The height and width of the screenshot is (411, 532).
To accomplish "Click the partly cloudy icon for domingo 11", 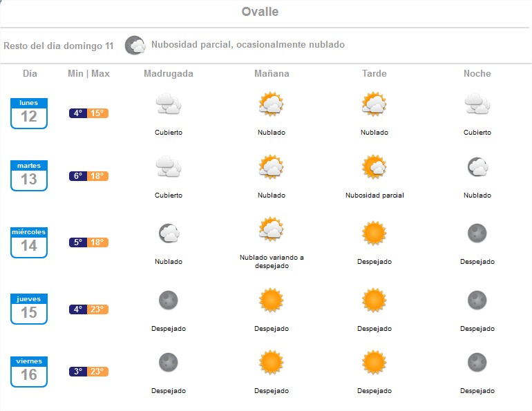I will (x=135, y=46).
